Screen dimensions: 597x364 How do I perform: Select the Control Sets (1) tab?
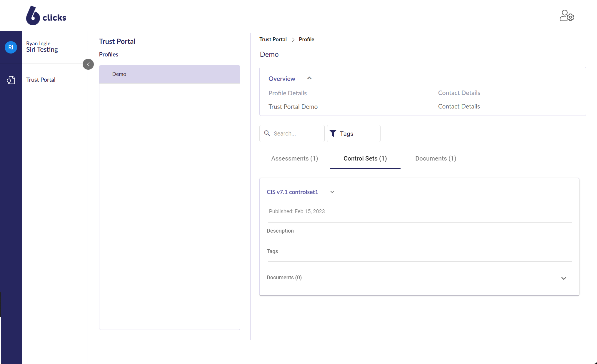point(365,158)
